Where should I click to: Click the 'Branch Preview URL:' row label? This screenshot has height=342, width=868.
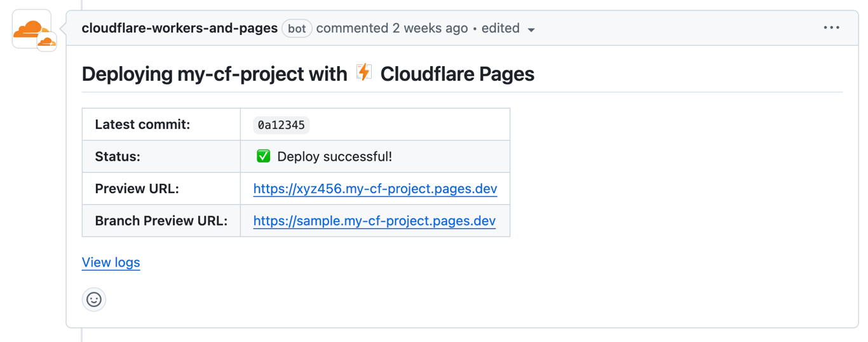[161, 221]
